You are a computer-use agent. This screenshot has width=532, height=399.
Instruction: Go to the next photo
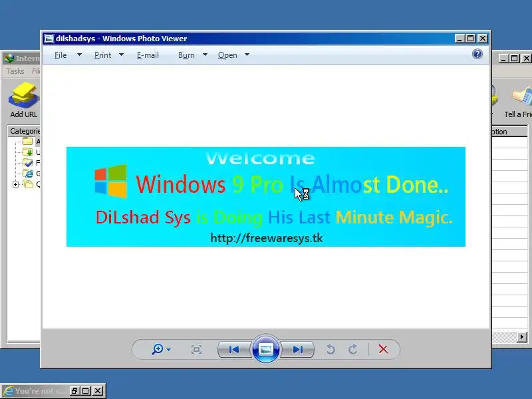(x=297, y=350)
